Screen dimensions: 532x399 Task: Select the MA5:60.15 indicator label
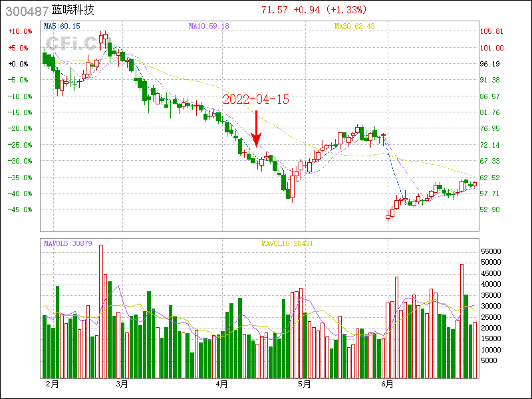tap(62, 26)
